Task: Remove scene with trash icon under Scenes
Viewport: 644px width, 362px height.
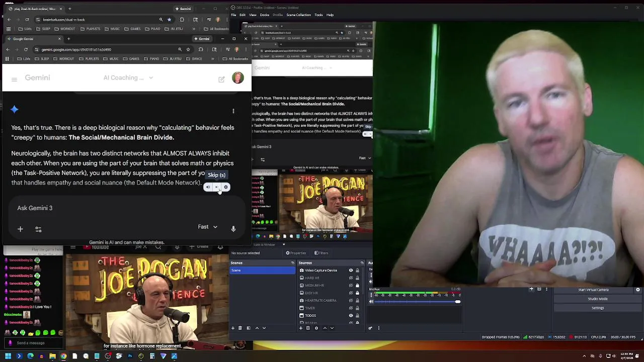Action: coord(240,328)
